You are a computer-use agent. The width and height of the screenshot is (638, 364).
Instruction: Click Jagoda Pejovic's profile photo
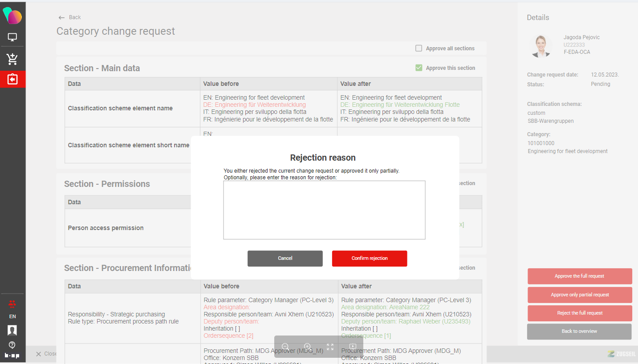tap(540, 46)
